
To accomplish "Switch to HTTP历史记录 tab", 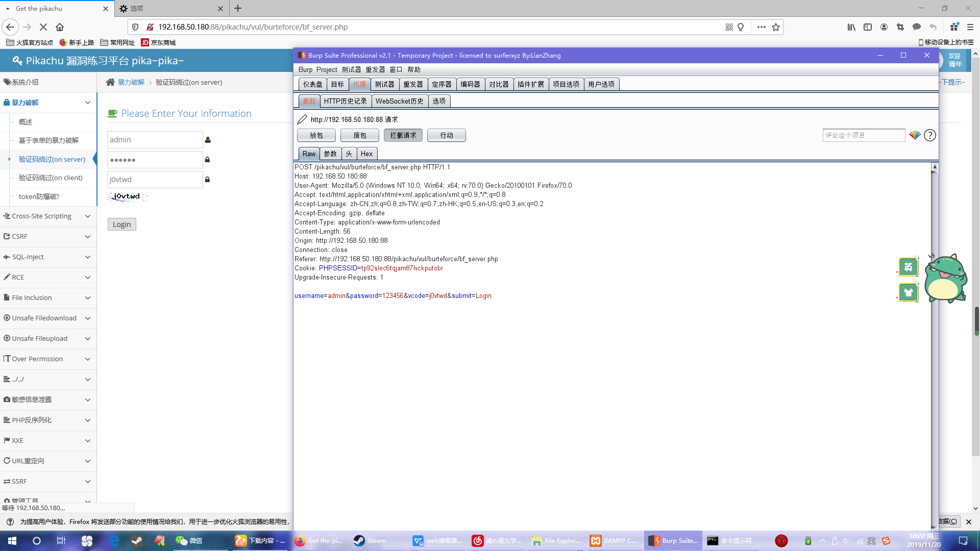I will pos(345,101).
